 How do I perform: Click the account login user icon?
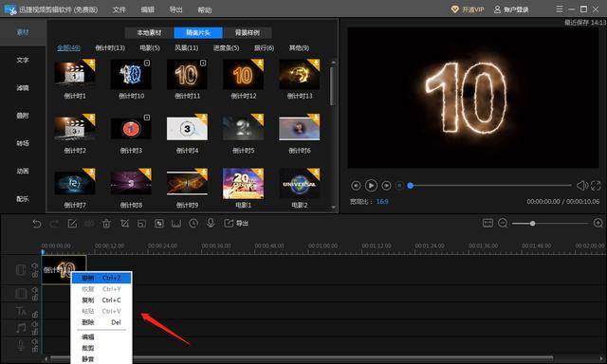pyautogui.click(x=497, y=9)
